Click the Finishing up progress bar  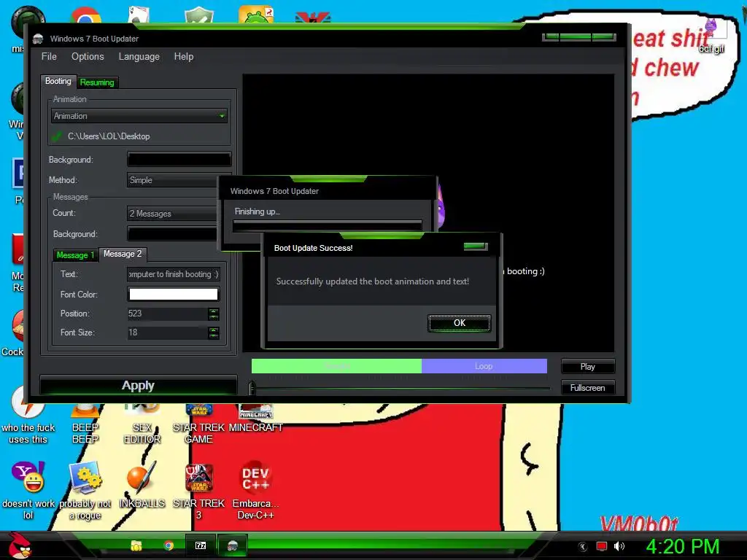pos(328,225)
